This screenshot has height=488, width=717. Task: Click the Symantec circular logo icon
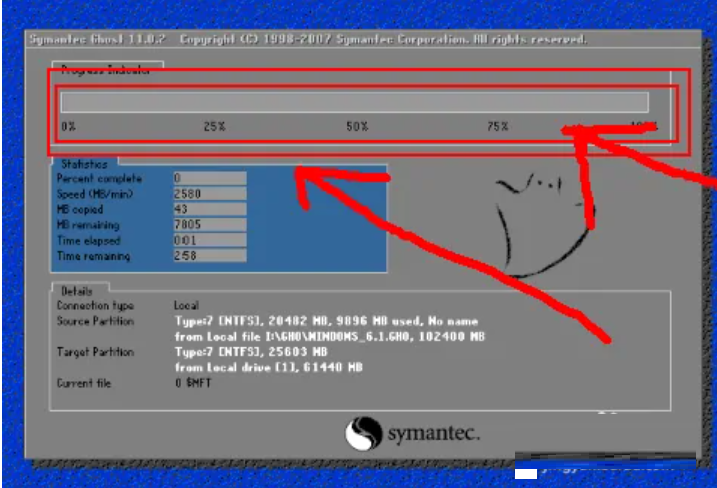363,434
